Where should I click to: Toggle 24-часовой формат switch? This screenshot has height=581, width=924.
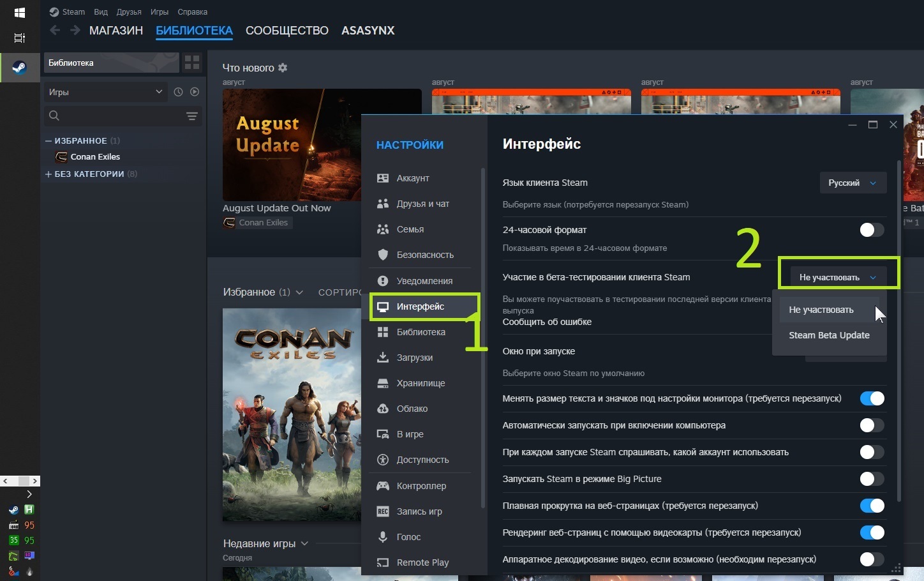click(x=872, y=230)
